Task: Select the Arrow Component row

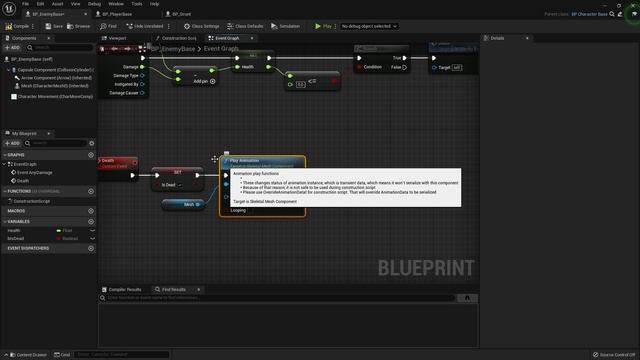Action: (x=53, y=78)
